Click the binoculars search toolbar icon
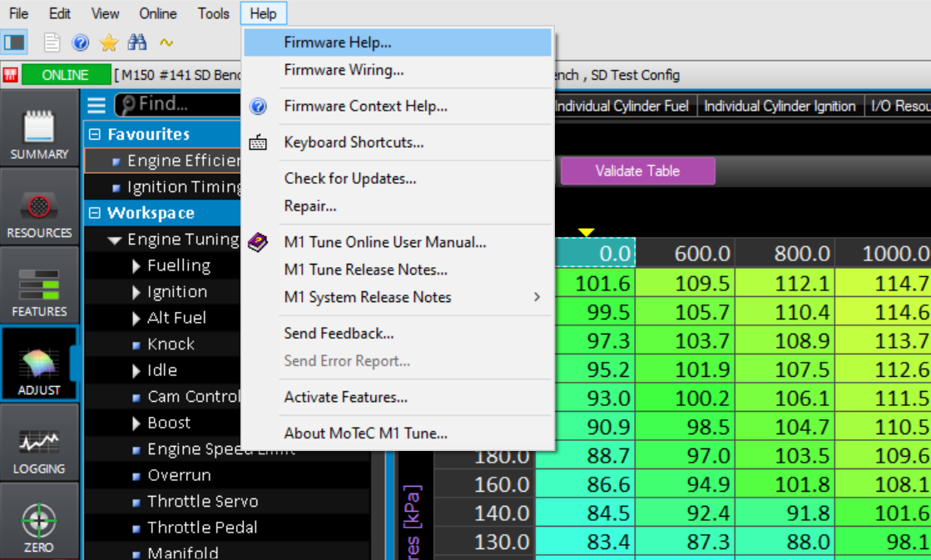931x560 pixels. 136,42
